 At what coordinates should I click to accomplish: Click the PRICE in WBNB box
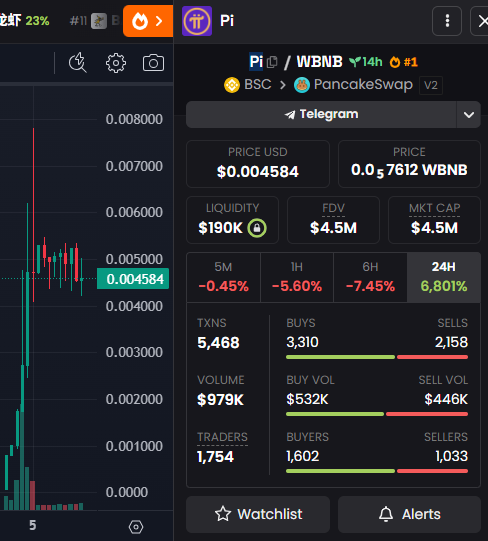pyautogui.click(x=409, y=164)
